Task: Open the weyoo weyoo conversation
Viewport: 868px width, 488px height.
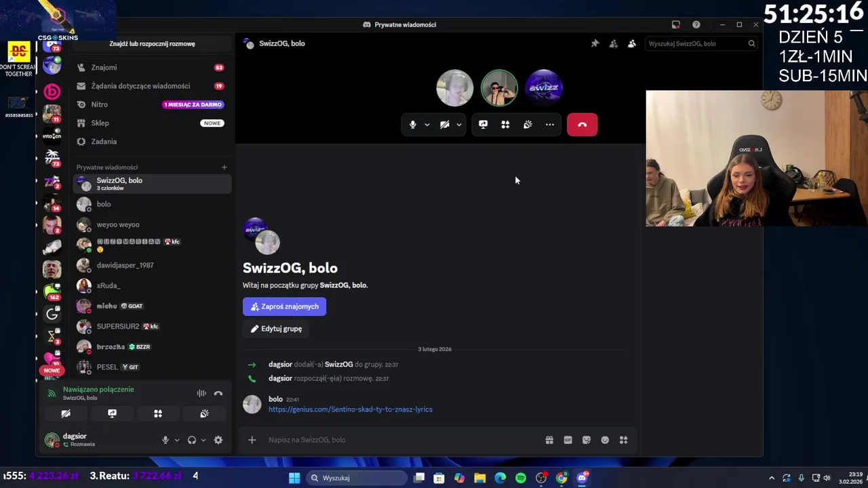Action: (x=151, y=224)
